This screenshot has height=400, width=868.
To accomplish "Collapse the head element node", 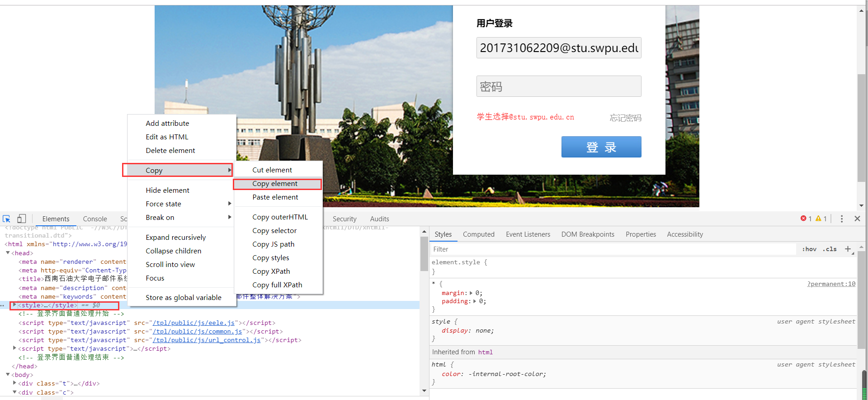I will tap(8, 253).
